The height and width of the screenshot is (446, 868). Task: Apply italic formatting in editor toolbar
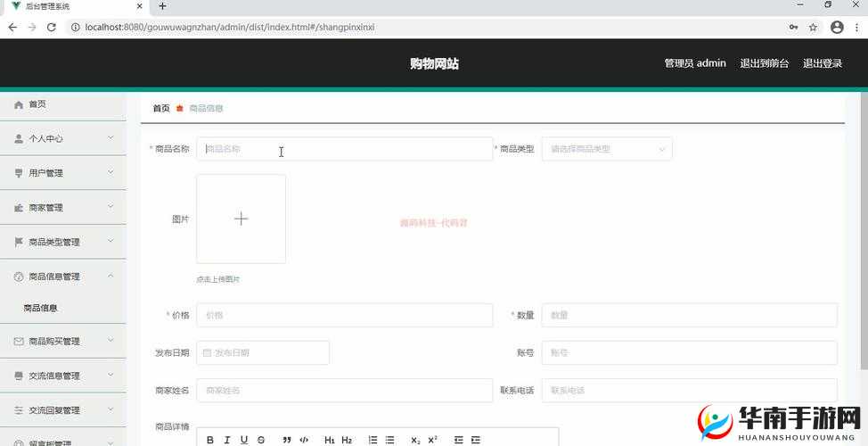pos(227,440)
